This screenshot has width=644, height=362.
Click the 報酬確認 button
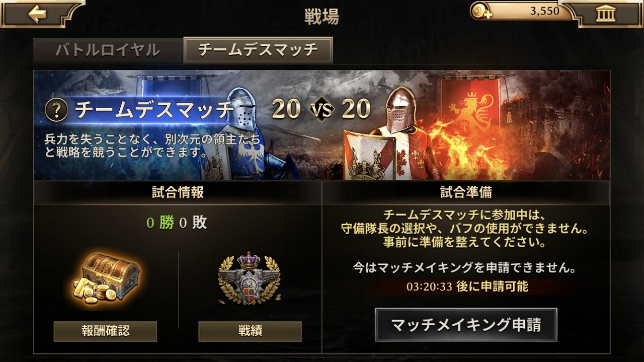tap(105, 331)
